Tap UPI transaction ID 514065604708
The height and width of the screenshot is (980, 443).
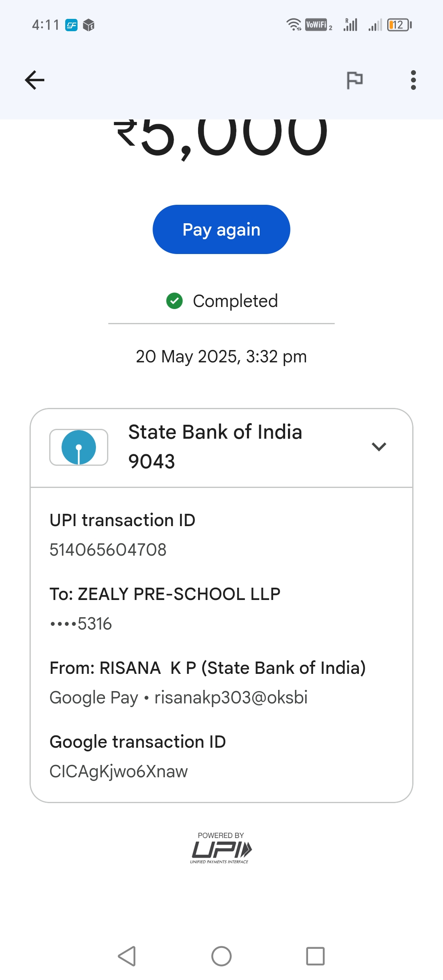tap(108, 550)
